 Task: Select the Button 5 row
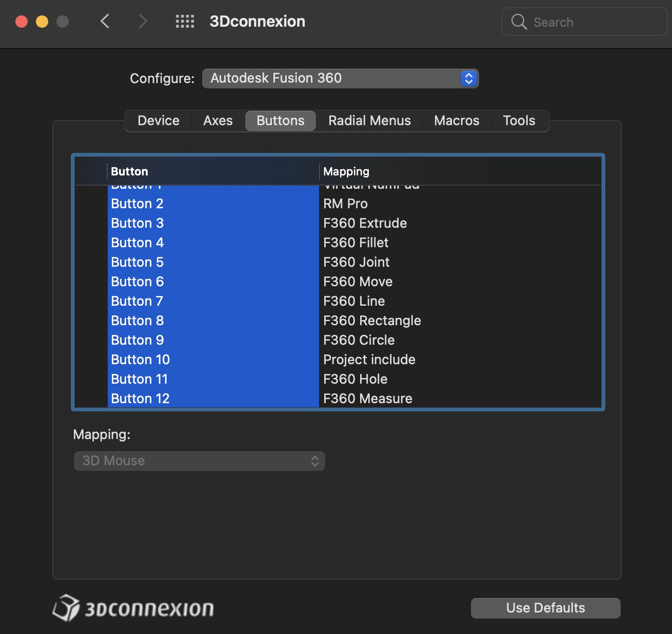pos(338,262)
